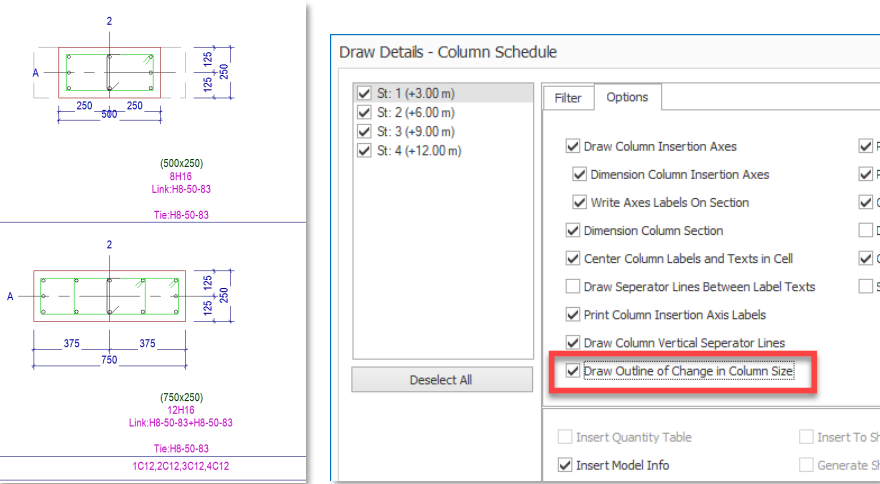Select the Options tab
The width and height of the screenshot is (880, 484).
(x=627, y=97)
